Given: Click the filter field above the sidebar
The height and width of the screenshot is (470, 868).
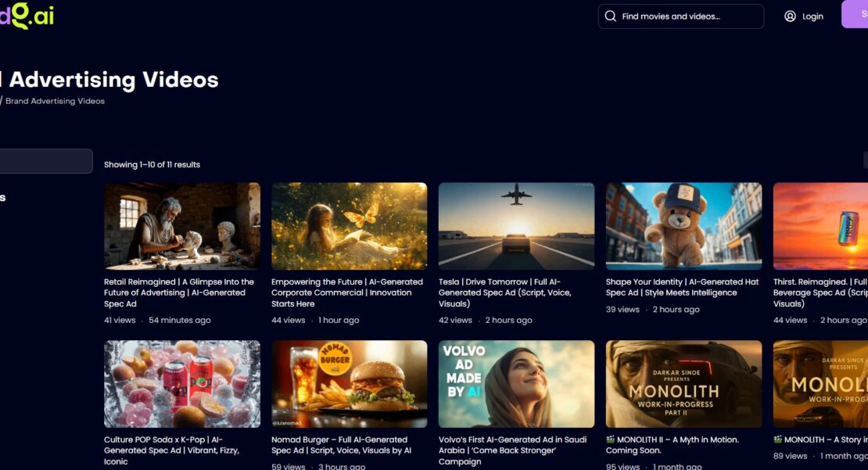Looking at the screenshot, I should pyautogui.click(x=46, y=161).
